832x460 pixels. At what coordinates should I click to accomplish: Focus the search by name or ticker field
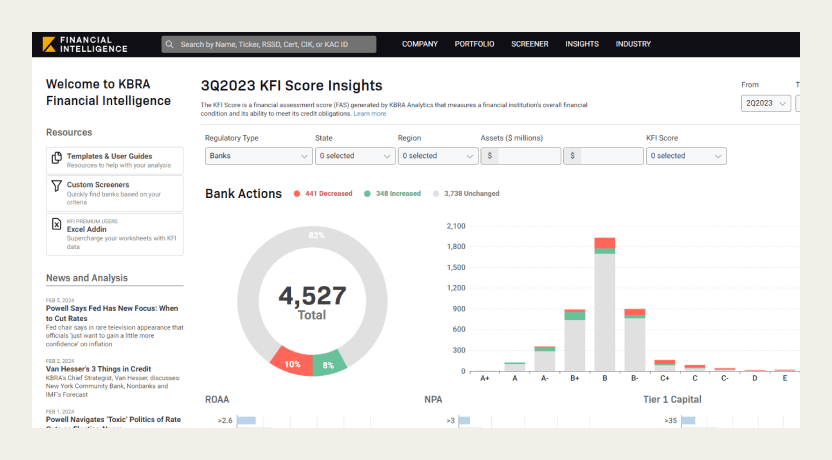(268, 45)
